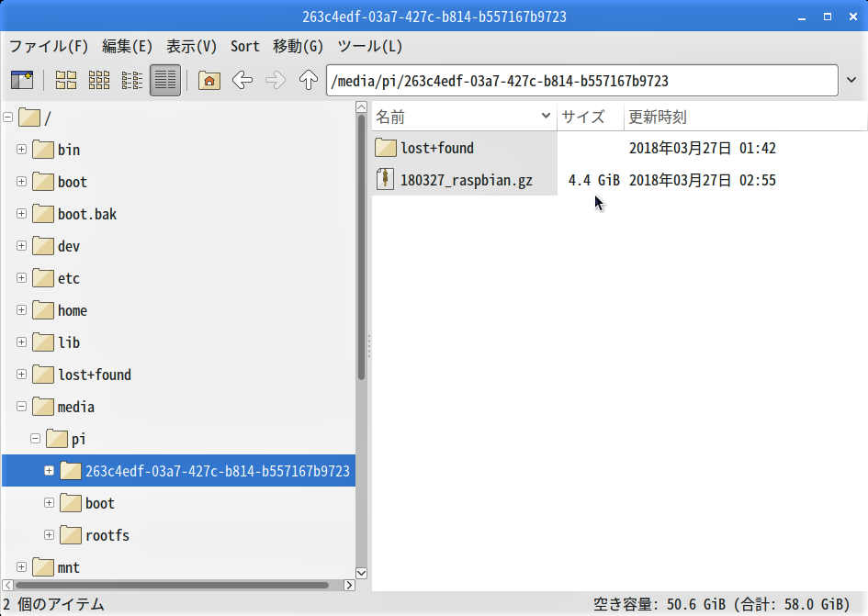Click the 4.4 GiB size cell
The height and width of the screenshot is (616, 868).
click(x=594, y=181)
